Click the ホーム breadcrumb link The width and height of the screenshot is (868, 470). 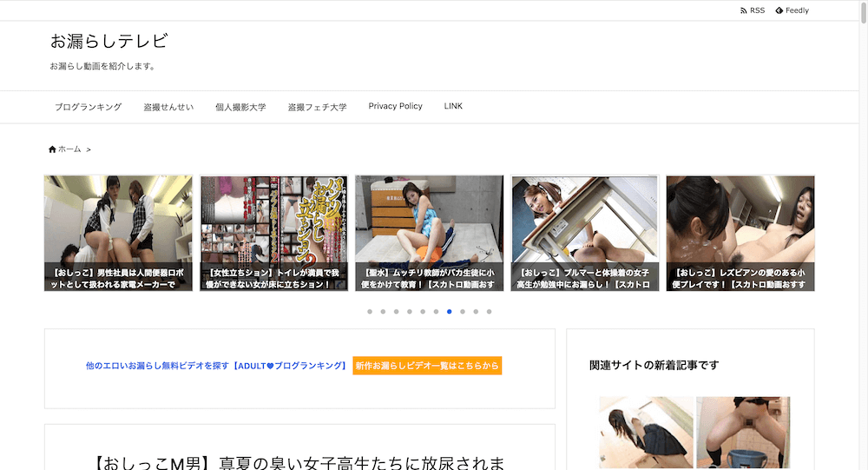[69, 149]
